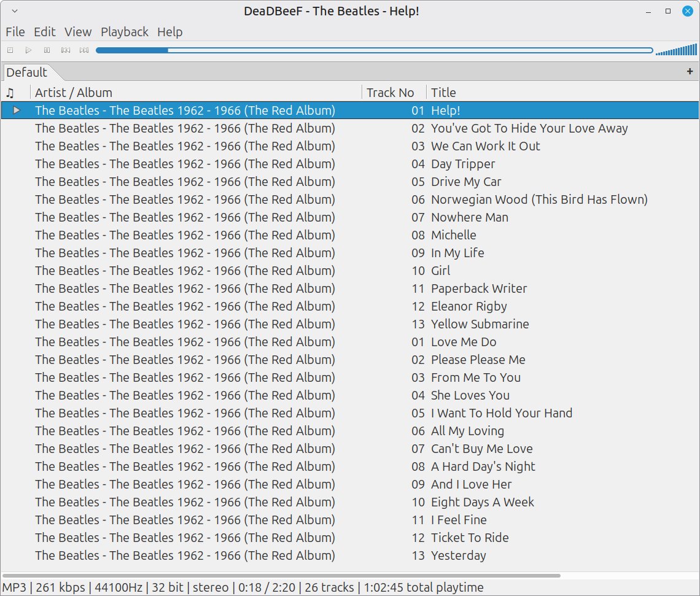The width and height of the screenshot is (700, 596).
Task: Select track "We Can Work It Out"
Action: pos(350,146)
